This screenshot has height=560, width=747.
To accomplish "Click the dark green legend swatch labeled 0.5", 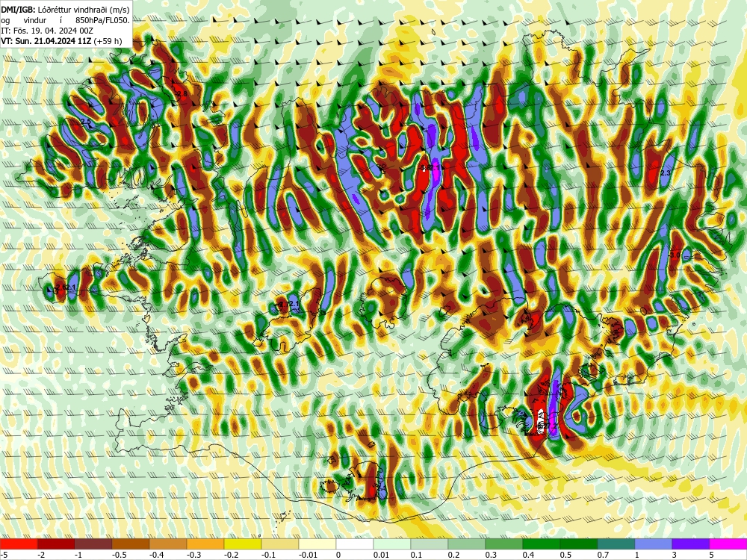I will click(579, 544).
